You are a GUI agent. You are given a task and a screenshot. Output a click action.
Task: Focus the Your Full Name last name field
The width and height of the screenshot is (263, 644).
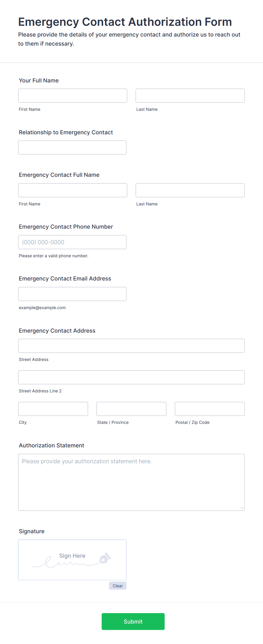190,95
